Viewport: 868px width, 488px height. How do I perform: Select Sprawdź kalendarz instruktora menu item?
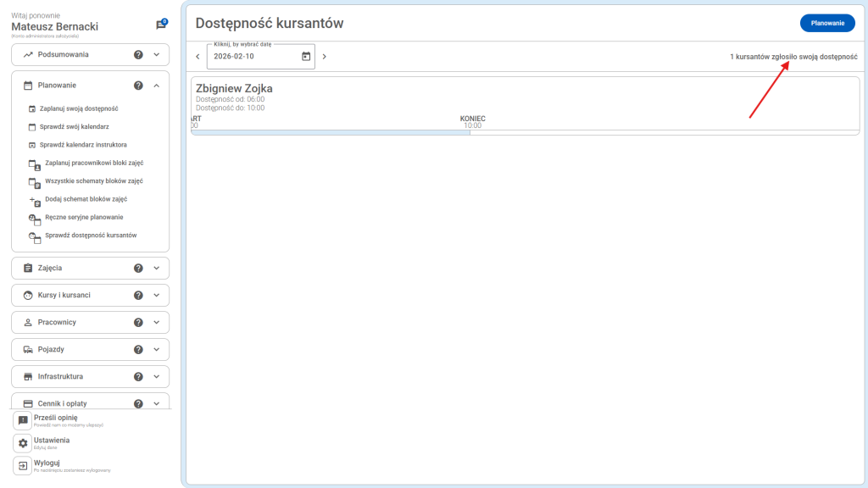[83, 145]
